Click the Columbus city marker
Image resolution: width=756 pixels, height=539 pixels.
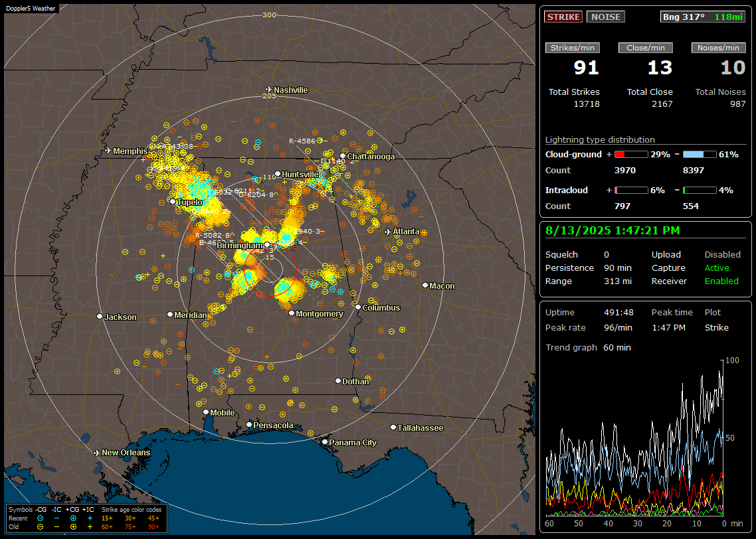[x=358, y=307]
